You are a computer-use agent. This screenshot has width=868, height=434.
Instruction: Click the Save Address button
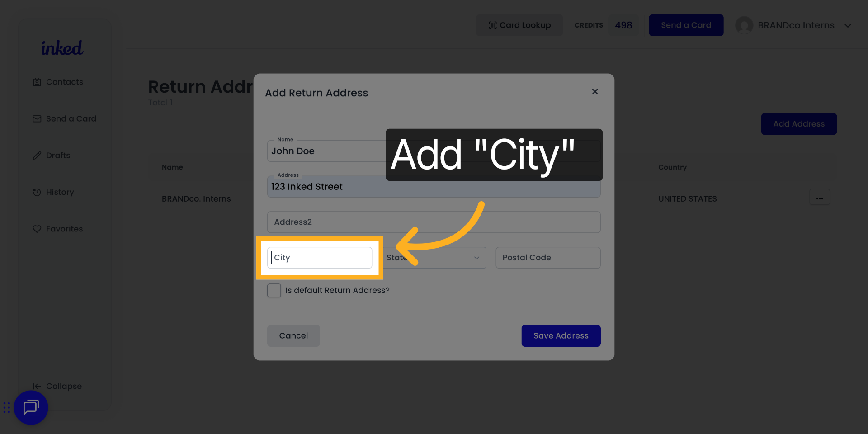coord(561,335)
